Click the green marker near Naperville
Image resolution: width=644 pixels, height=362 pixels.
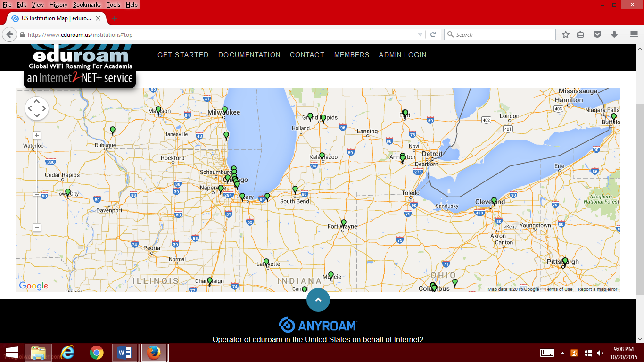[221, 189]
